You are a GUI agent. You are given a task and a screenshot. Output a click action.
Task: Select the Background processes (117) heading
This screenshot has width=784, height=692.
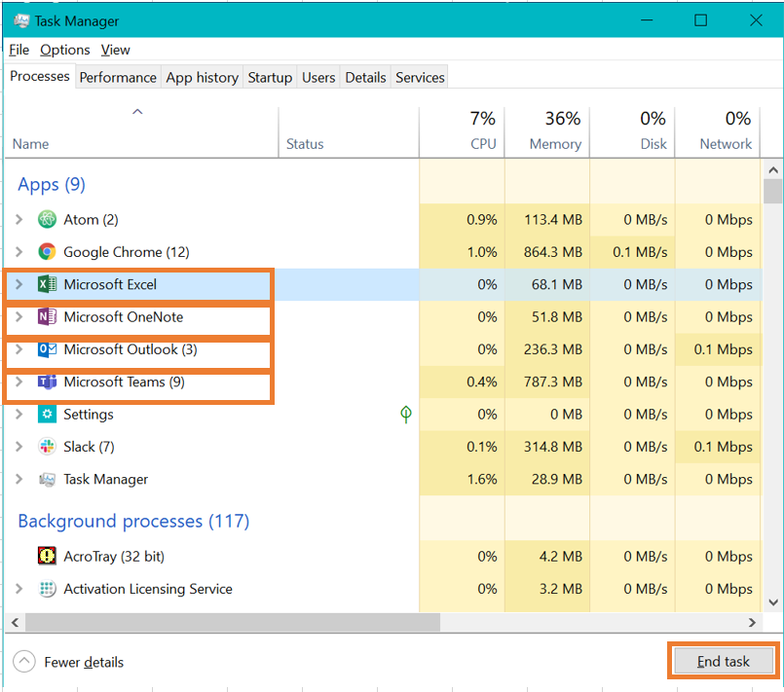click(133, 521)
